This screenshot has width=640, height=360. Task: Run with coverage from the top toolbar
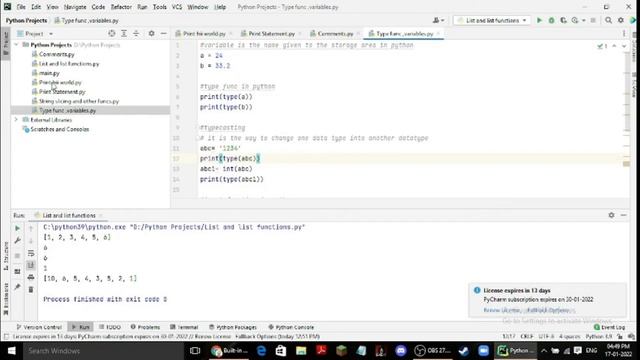pos(563,20)
